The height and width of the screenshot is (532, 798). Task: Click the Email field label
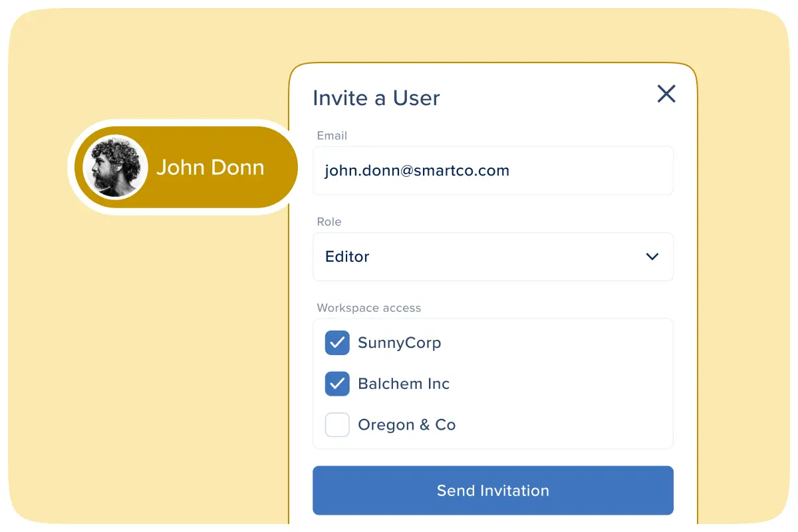(x=332, y=136)
